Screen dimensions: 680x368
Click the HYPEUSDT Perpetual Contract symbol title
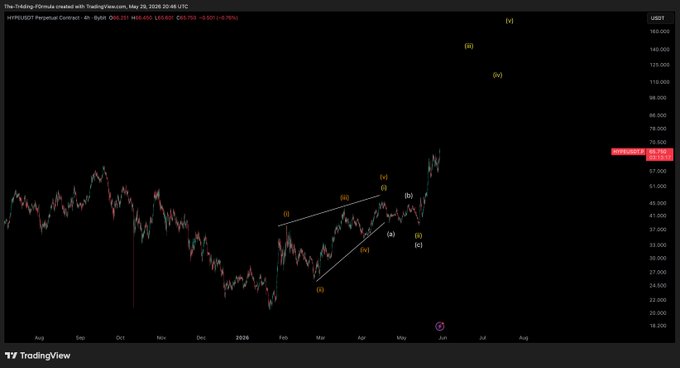[43, 18]
